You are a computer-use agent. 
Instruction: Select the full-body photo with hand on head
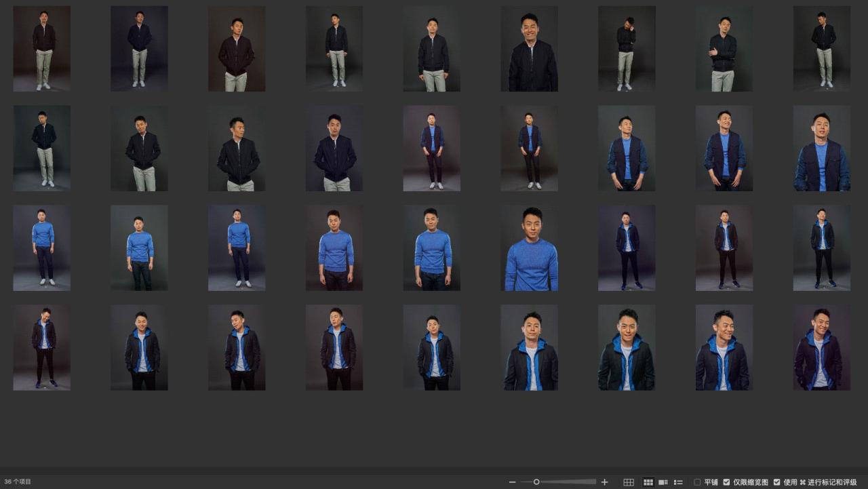627,49
